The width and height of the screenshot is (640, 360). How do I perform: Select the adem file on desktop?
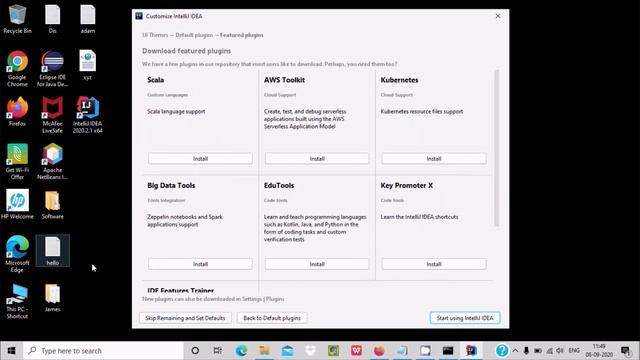click(87, 19)
